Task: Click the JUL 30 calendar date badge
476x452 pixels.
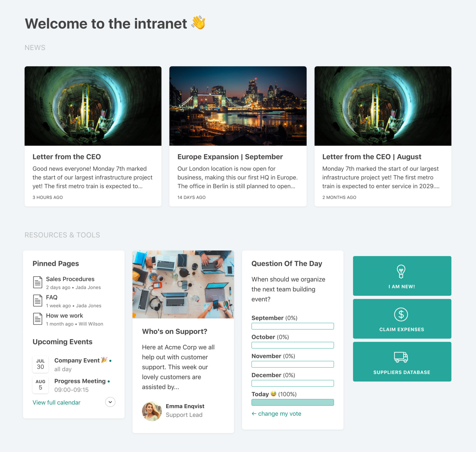Action: (x=40, y=364)
